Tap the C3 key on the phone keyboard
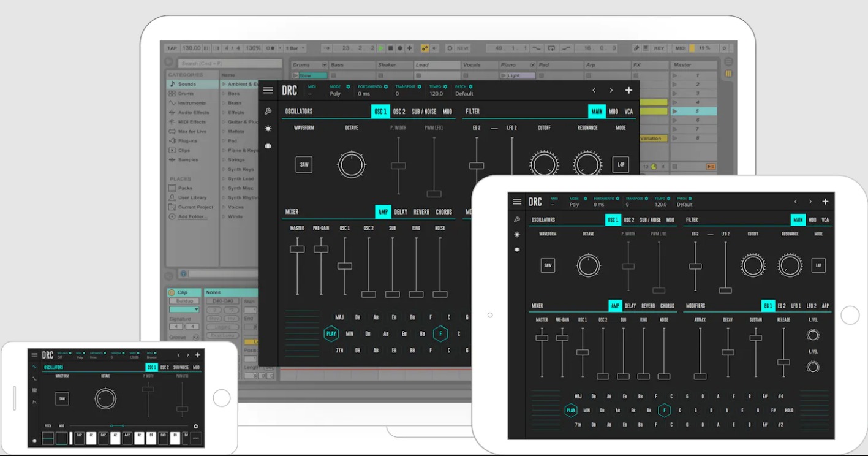Viewport: 868px width, 456px height. click(x=151, y=438)
